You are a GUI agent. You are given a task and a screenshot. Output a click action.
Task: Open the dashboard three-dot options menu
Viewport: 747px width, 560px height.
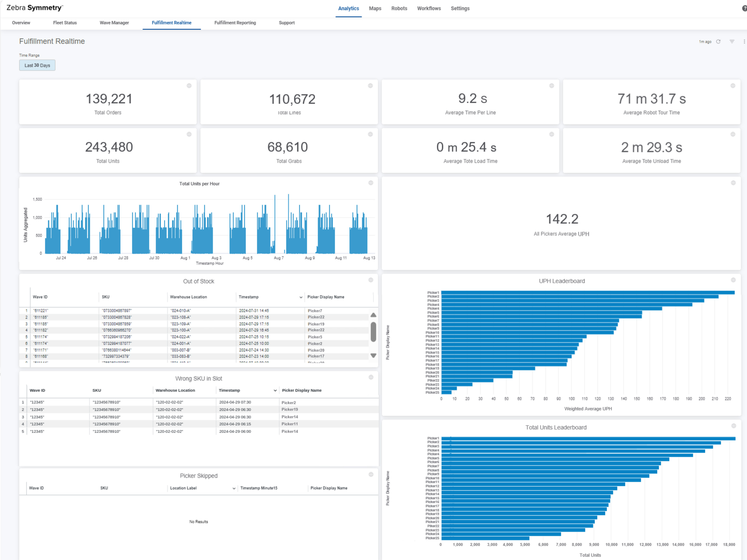(x=744, y=41)
